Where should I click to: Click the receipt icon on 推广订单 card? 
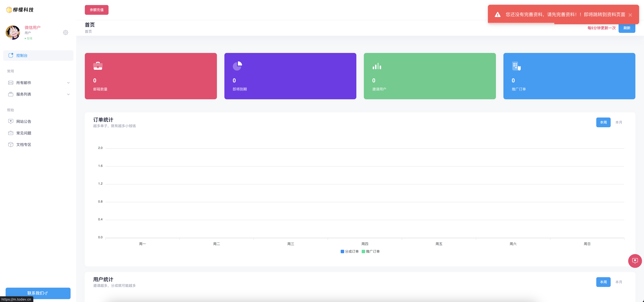pos(516,66)
